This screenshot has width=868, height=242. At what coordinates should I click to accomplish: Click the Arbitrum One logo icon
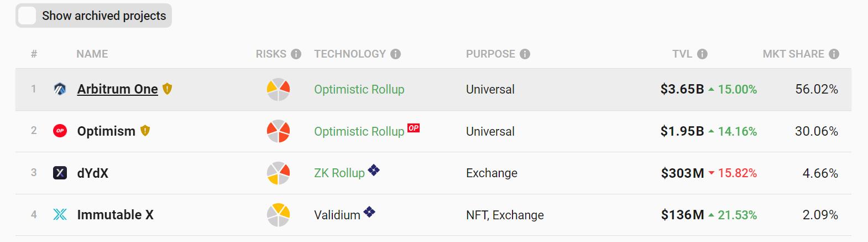(x=60, y=89)
